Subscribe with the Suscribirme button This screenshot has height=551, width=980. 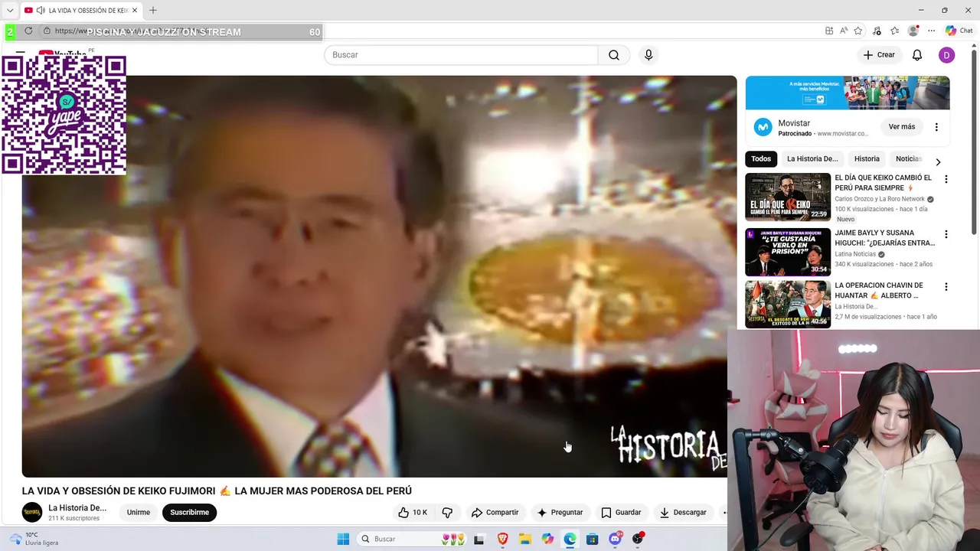(189, 512)
